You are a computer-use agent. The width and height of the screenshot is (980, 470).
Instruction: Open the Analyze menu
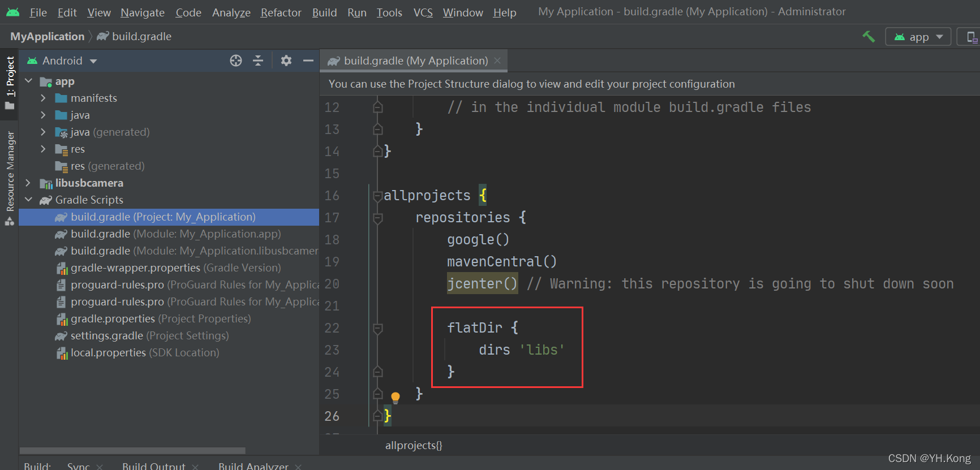[x=231, y=12]
